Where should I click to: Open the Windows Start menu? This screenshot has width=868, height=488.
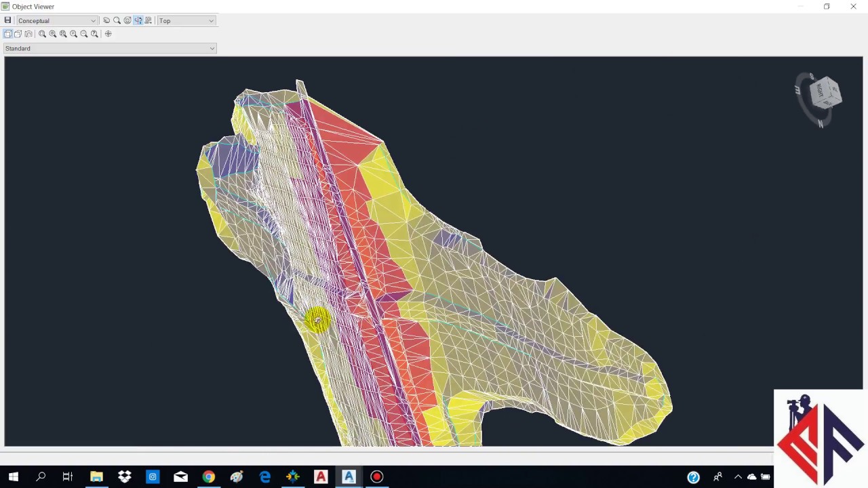tap(13, 476)
